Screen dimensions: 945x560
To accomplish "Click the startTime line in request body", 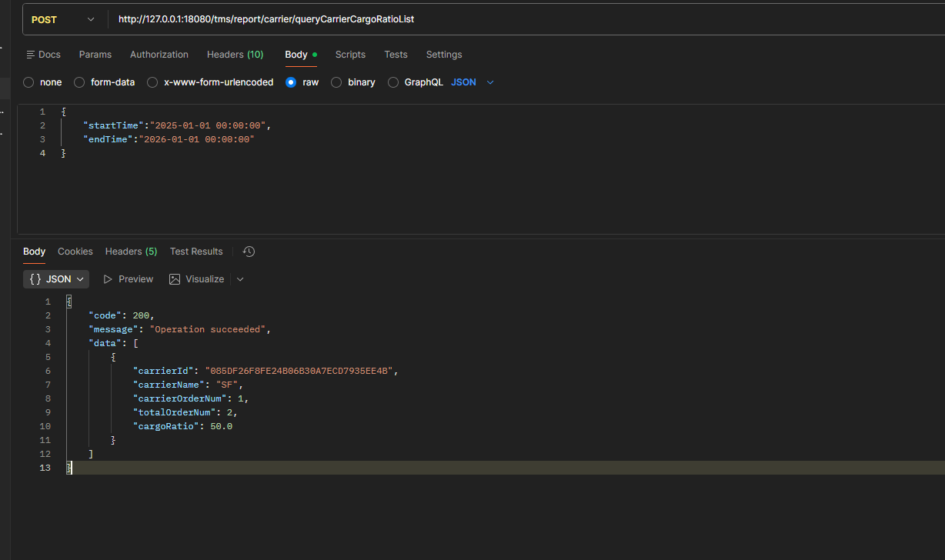I will (177, 125).
